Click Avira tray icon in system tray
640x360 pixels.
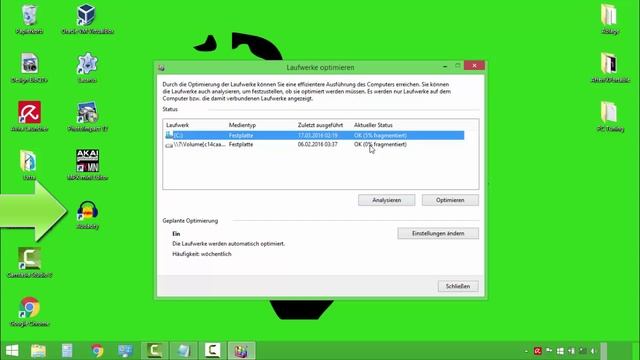[x=538, y=351]
